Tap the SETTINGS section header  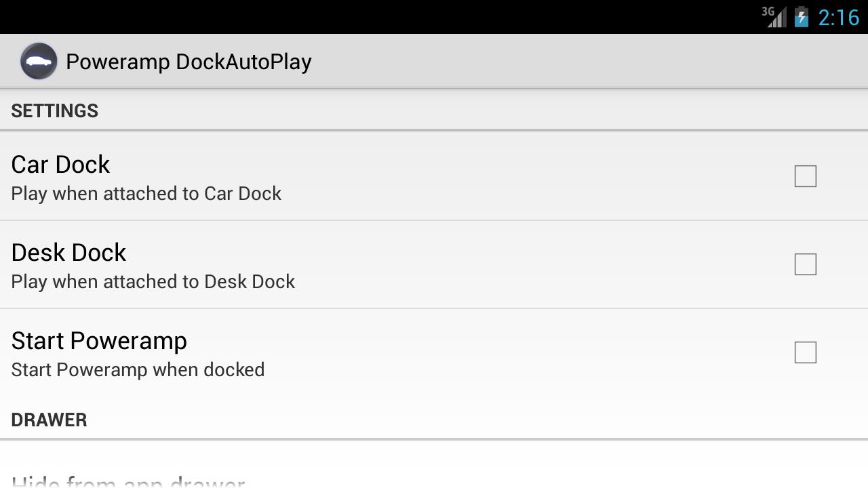click(x=54, y=110)
